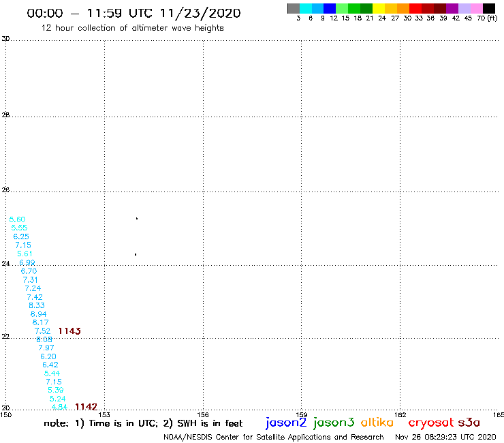This screenshot has height=443, width=504.
Task: Click the longitude axis label 150
Action: coord(5,414)
